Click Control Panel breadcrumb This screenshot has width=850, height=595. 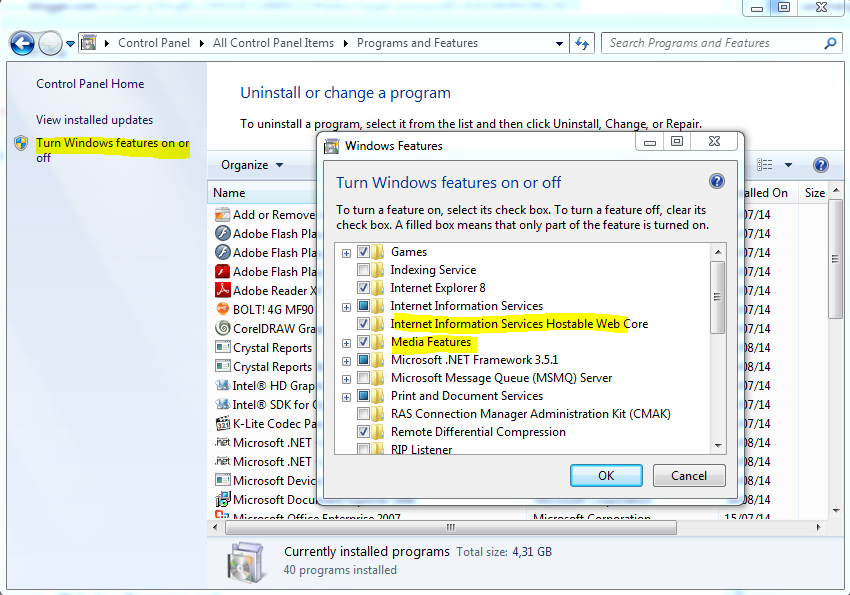pos(154,43)
